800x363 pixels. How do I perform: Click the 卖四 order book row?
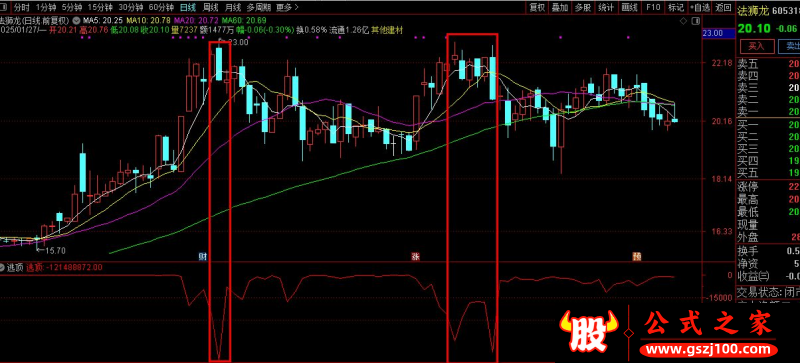768,76
